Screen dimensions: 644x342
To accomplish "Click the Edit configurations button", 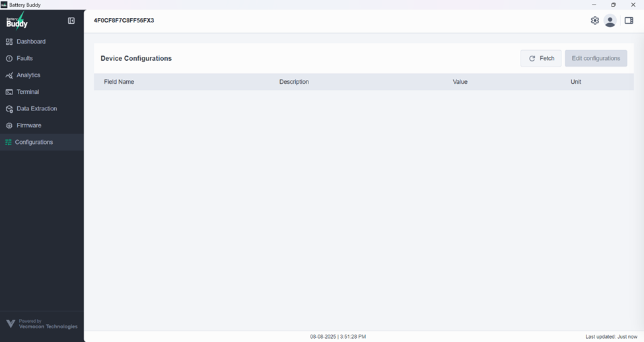I will [596, 58].
